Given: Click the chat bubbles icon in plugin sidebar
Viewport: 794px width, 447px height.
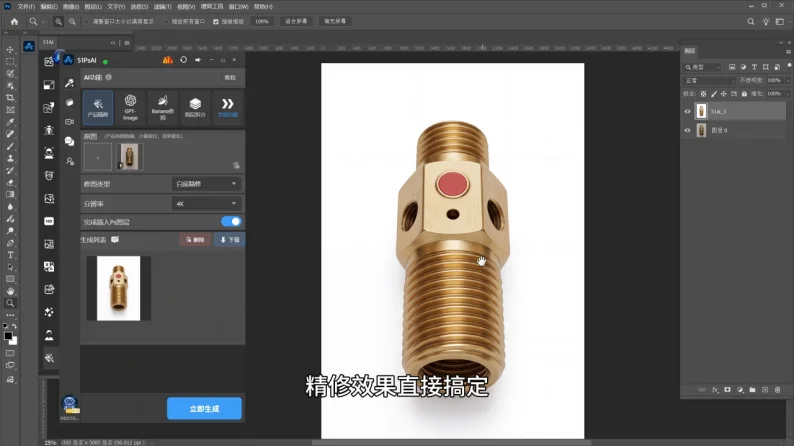Looking at the screenshot, I should click(x=69, y=141).
